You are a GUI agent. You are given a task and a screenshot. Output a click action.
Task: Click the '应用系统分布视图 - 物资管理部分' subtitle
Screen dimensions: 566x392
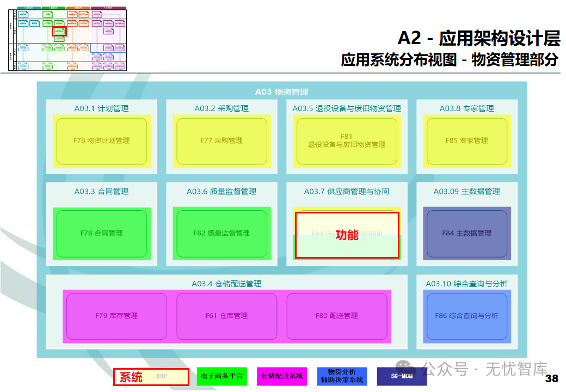[x=450, y=60]
